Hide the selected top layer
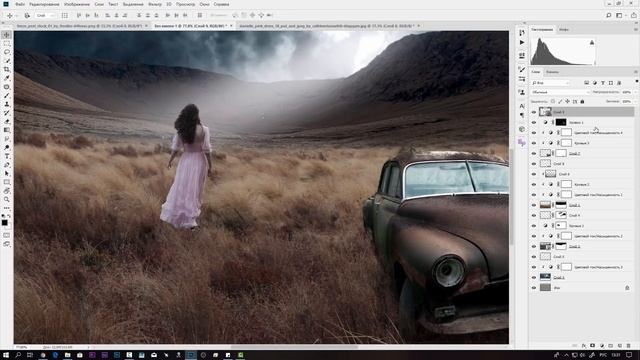640x360 pixels. point(534,112)
